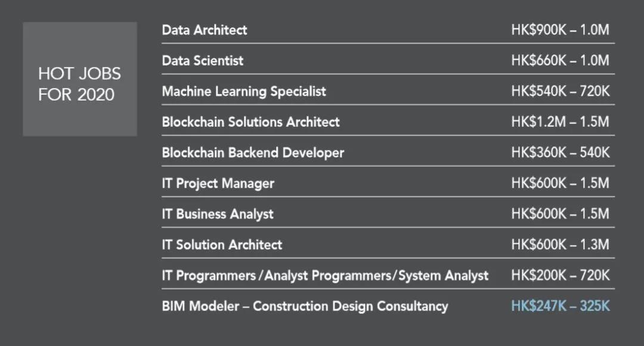Choose the IT Project Manager entry
Image resolution: width=644 pixels, height=346 pixels.
(x=218, y=183)
